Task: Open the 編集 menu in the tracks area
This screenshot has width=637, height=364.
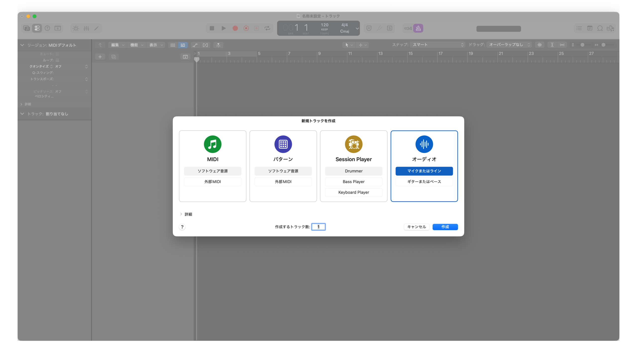Action: coord(117,45)
